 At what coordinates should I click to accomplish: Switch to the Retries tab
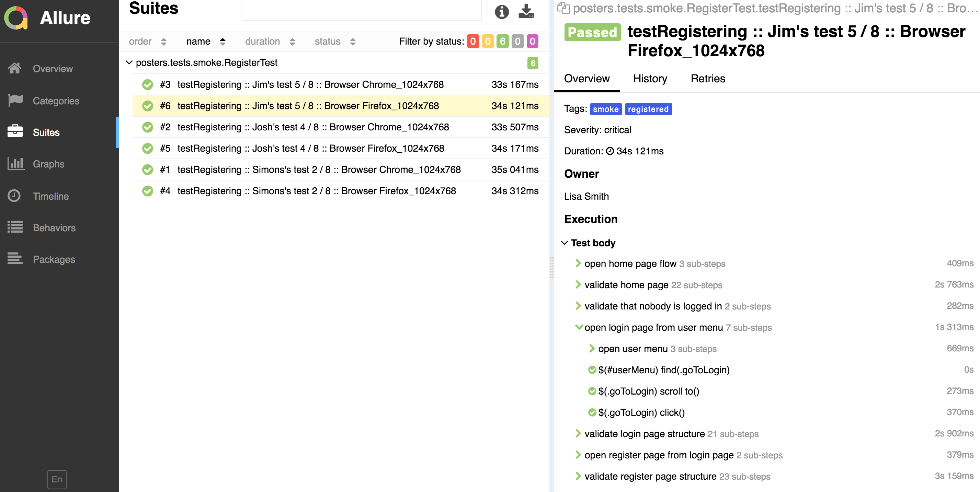[x=708, y=79]
